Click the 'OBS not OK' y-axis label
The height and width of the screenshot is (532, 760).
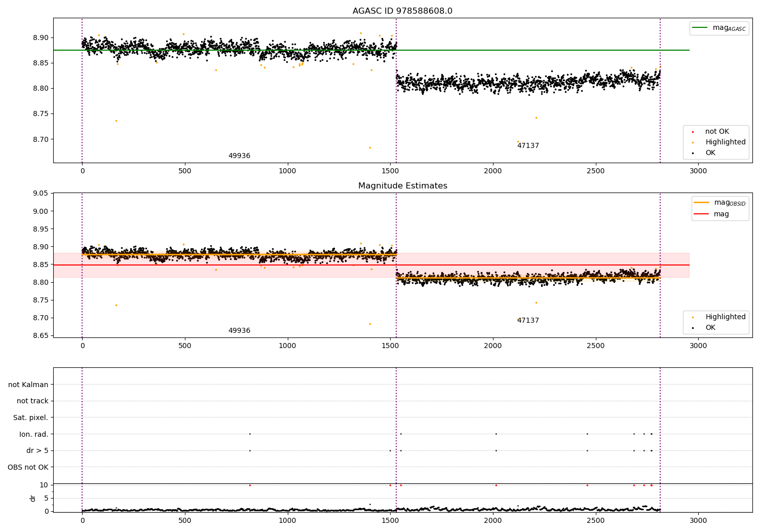[28, 467]
